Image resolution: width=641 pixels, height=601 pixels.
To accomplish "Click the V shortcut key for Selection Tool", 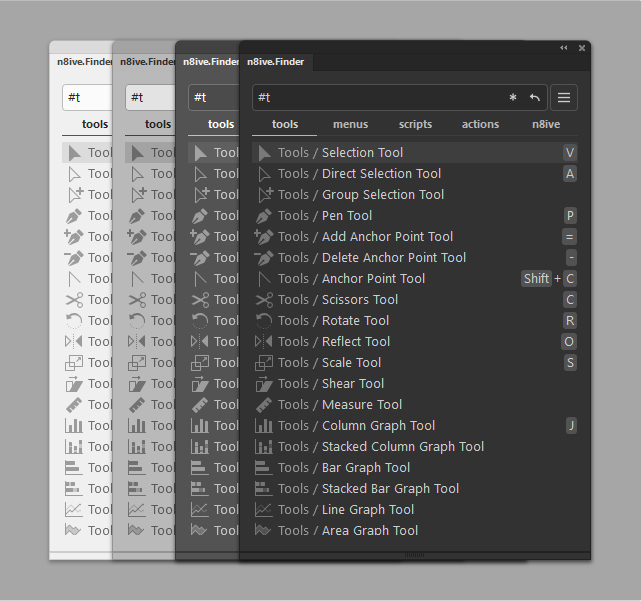I will [x=570, y=153].
